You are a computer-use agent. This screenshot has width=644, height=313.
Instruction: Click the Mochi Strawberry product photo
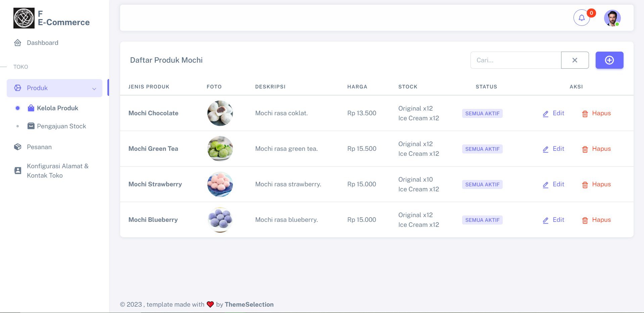point(220,184)
